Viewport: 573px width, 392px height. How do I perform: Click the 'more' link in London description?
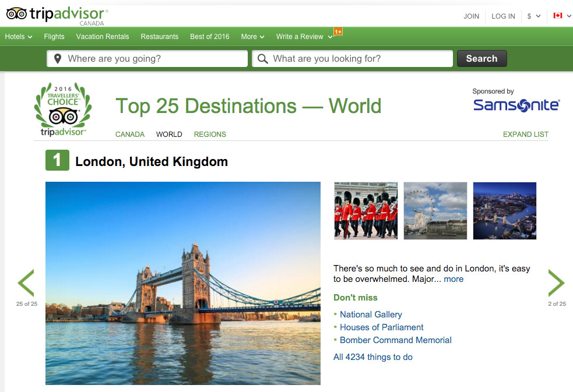click(454, 279)
